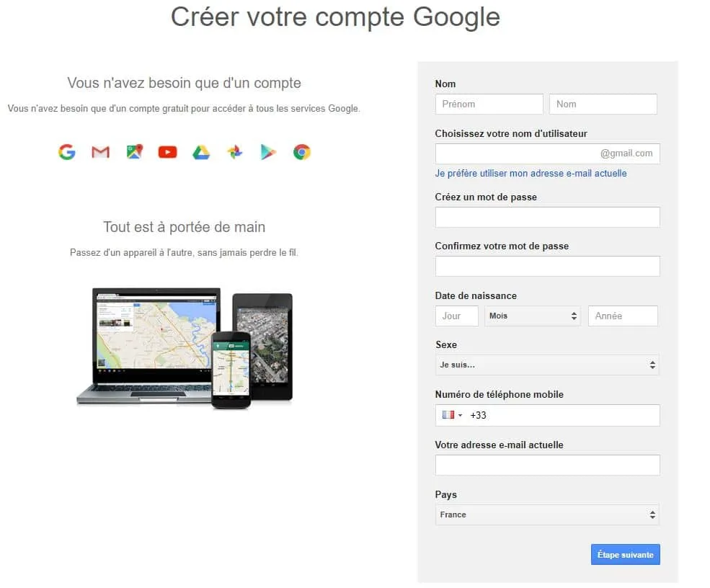Click the 'Numéro de téléphone mobile' label
The width and height of the screenshot is (710, 588).
(499, 394)
